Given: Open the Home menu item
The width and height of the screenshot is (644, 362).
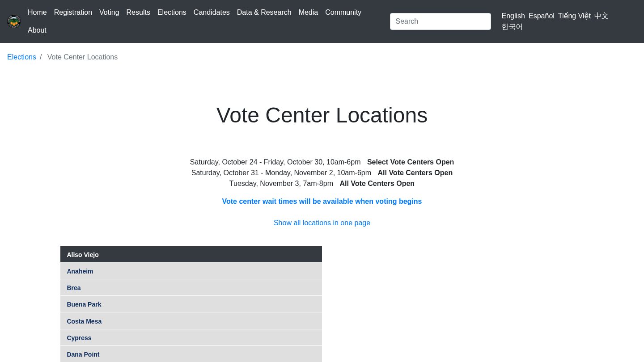Looking at the screenshot, I should [37, 13].
